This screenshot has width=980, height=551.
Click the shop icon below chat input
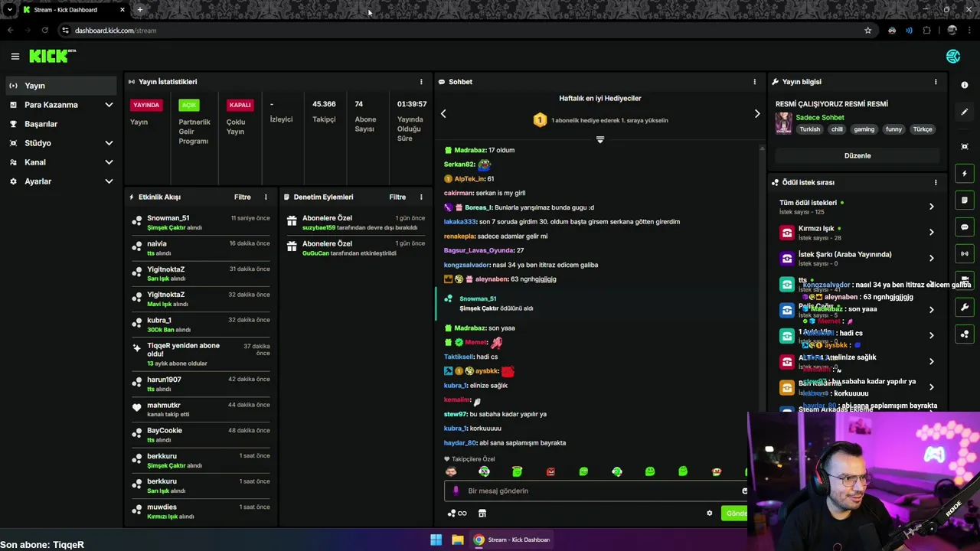pos(482,514)
